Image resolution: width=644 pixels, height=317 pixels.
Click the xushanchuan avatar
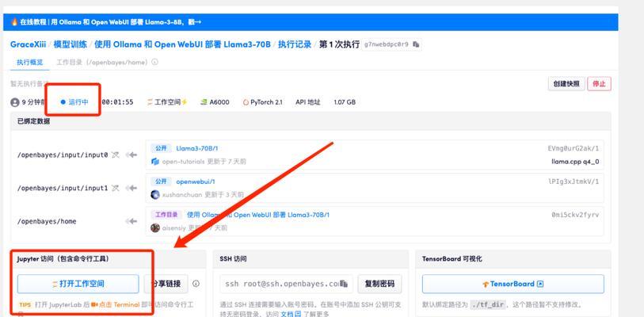pyautogui.click(x=154, y=194)
